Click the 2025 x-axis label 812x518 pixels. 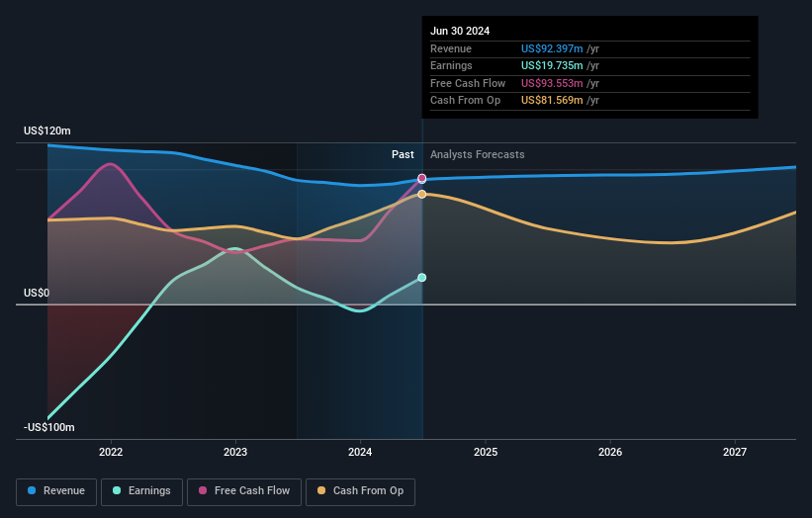click(x=486, y=452)
